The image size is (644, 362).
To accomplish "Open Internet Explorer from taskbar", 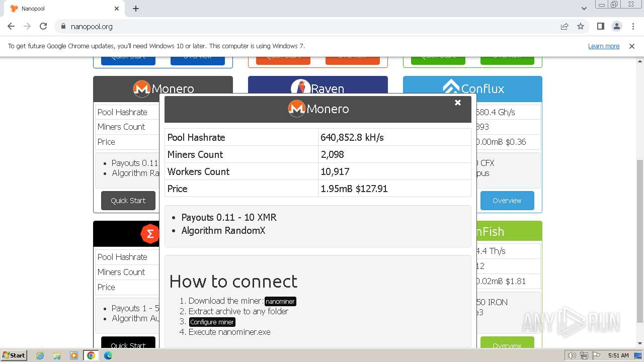I will click(40, 355).
